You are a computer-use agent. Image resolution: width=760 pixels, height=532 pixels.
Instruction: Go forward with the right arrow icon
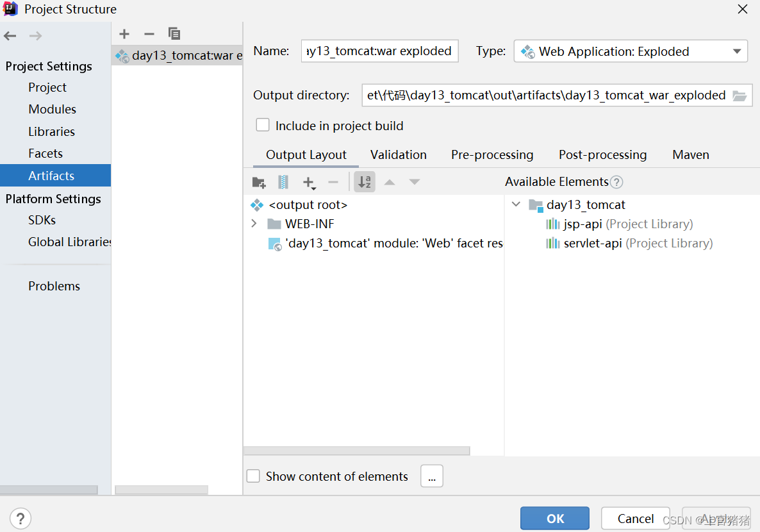[35, 35]
